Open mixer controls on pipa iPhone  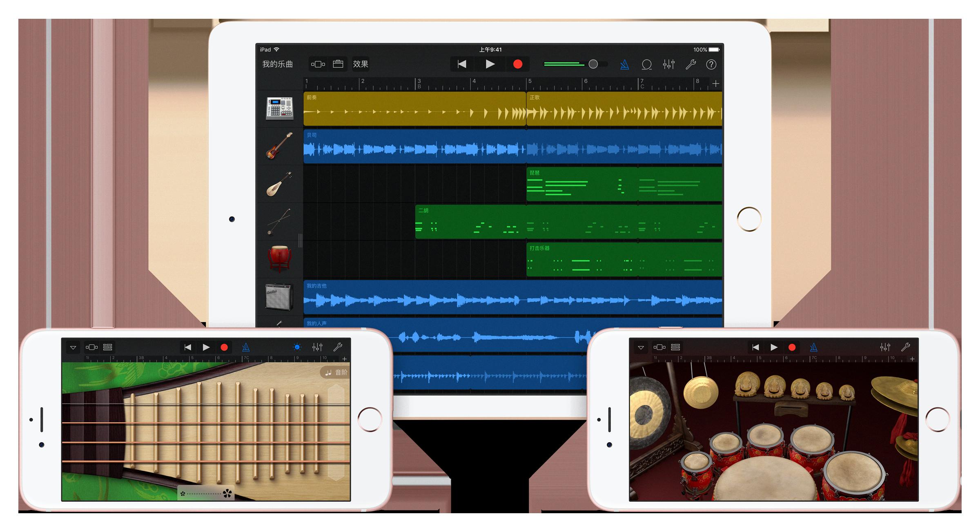(x=317, y=347)
